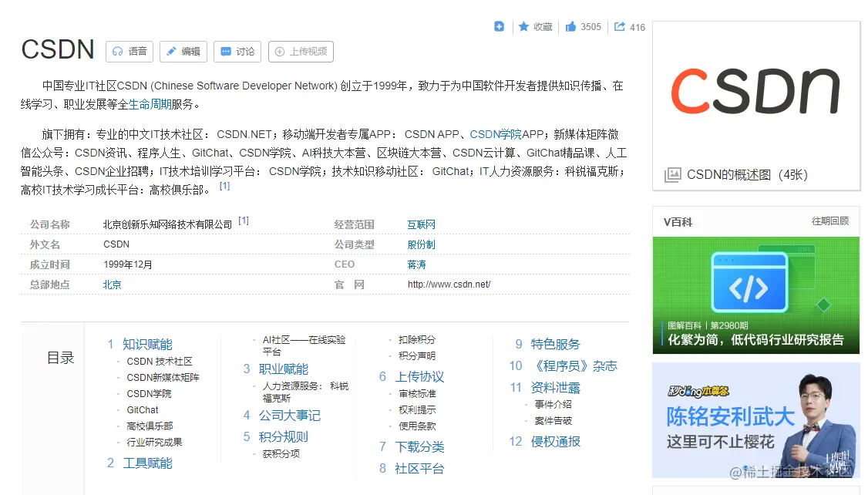Click the [1] reference after company name

pos(244,221)
